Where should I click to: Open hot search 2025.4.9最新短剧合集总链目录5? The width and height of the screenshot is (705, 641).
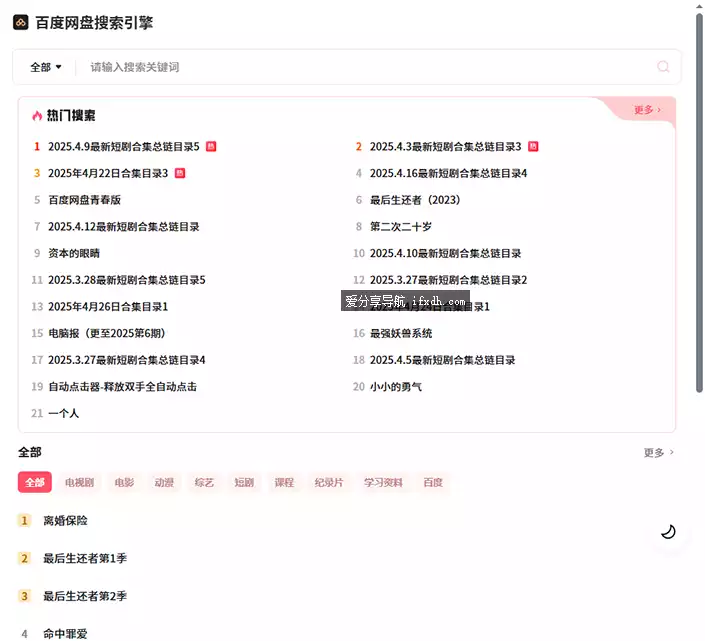(x=124, y=147)
